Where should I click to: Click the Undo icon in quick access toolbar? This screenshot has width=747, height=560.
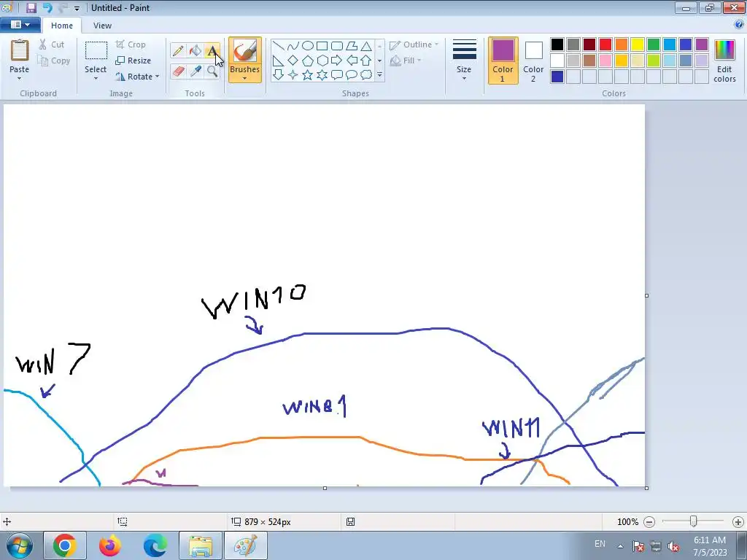[x=47, y=8]
